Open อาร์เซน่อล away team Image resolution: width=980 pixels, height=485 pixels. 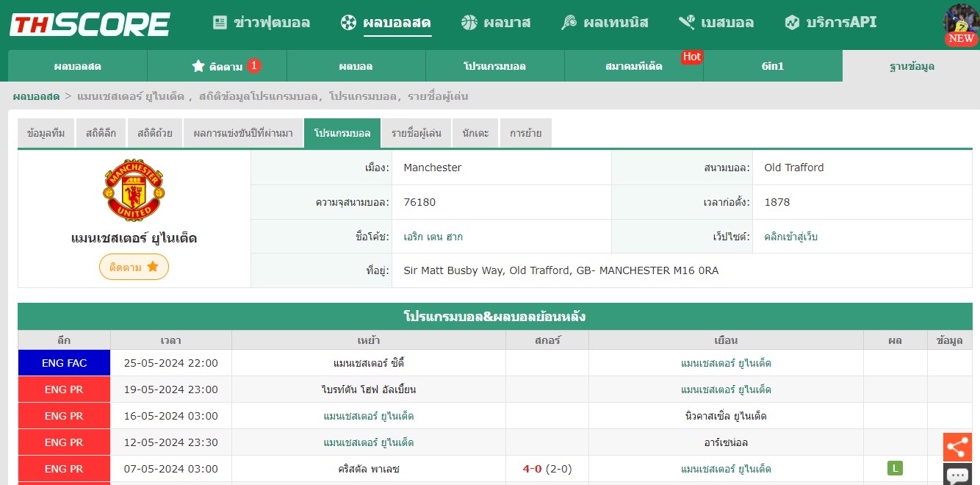726,442
